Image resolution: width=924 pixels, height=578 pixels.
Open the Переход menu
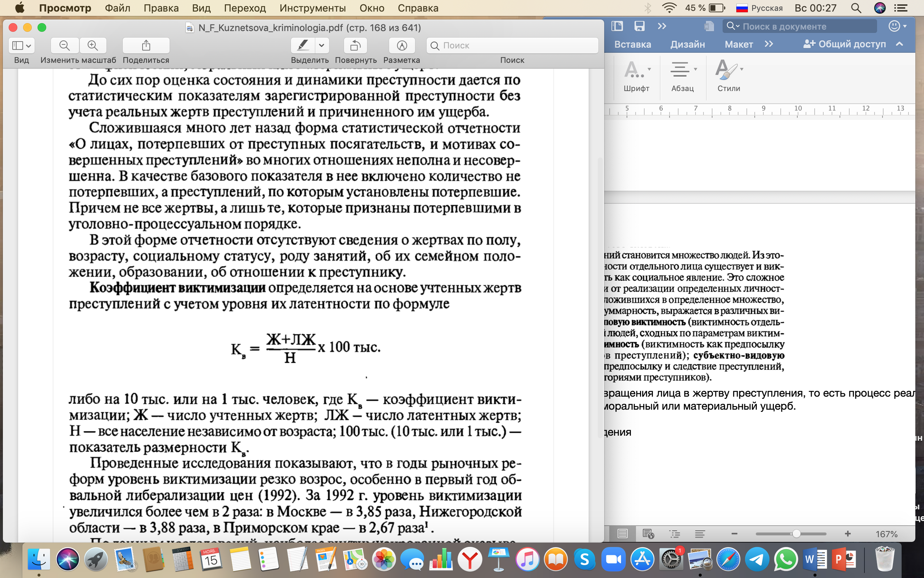(x=245, y=8)
